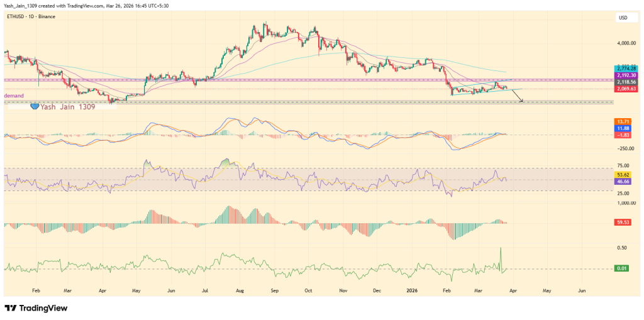Viewport: 644px width, 320px height.
Task: Select the 2,774.28 cyan price label
Action: [626, 68]
